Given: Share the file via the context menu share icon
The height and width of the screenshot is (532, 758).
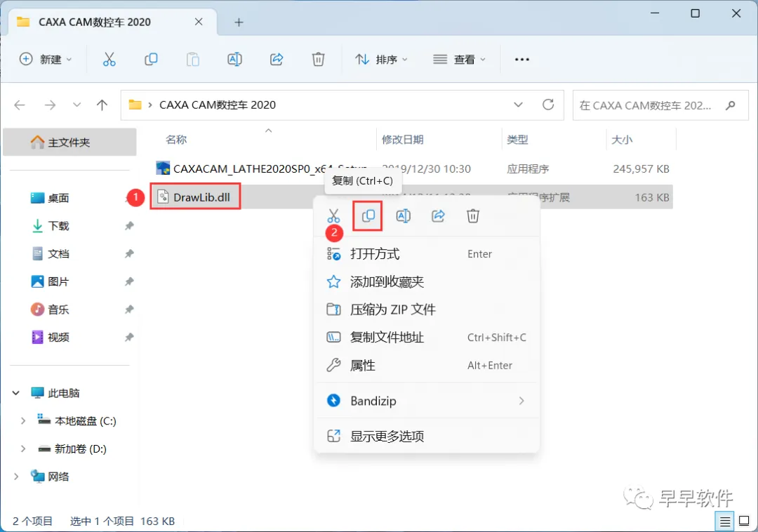Looking at the screenshot, I should (438, 215).
